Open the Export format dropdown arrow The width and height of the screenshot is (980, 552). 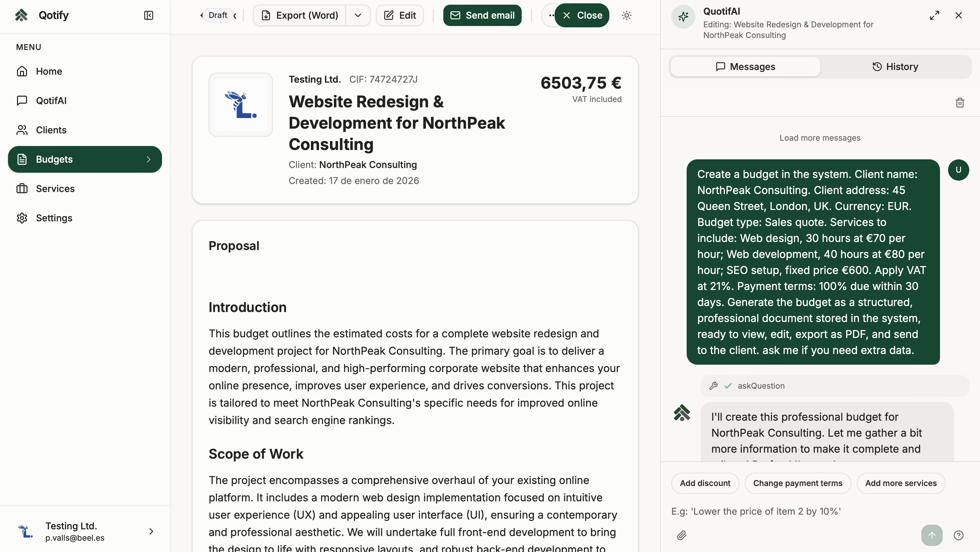point(358,15)
